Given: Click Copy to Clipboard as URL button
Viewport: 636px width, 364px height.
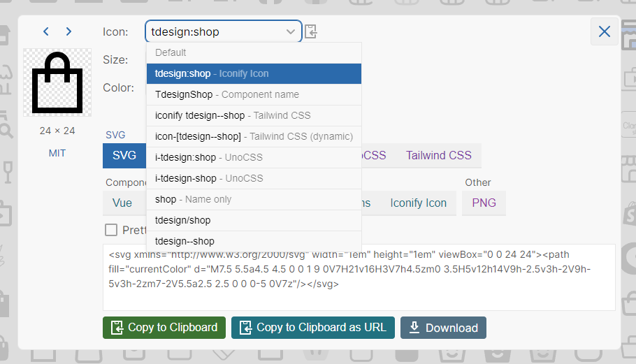Looking at the screenshot, I should 313,328.
